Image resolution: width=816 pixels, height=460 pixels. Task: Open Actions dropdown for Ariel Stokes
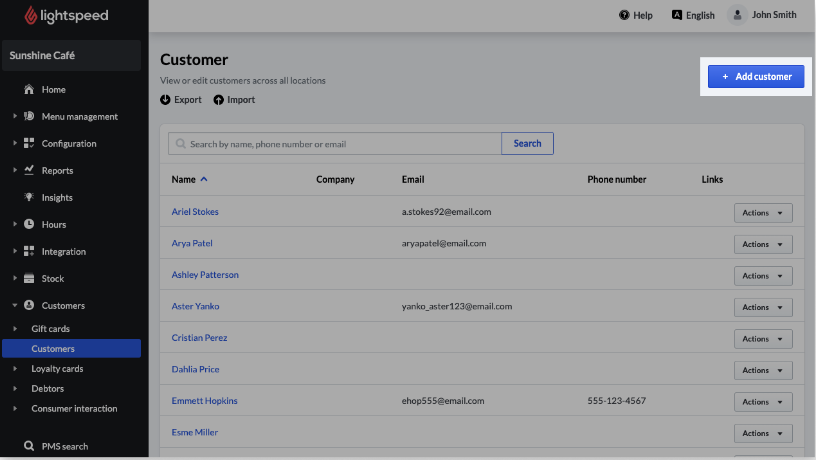pos(763,212)
